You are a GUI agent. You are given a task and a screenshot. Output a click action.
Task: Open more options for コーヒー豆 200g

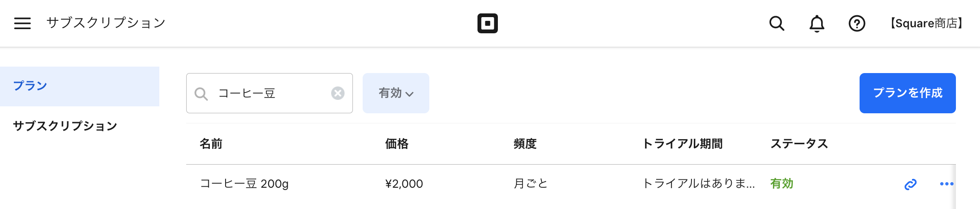[946, 184]
